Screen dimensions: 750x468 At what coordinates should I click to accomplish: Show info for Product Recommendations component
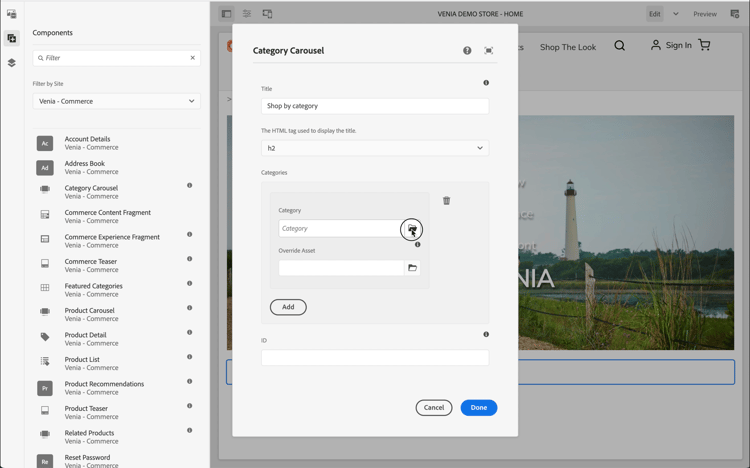click(189, 381)
